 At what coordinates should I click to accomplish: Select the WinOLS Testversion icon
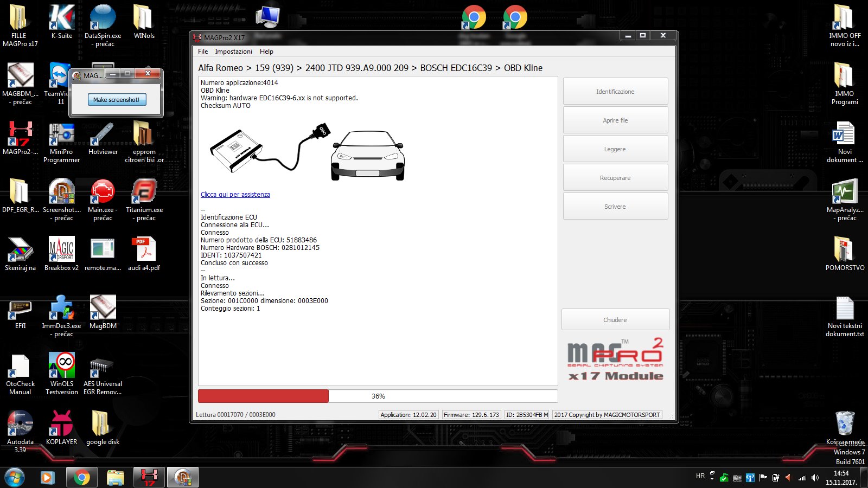(62, 374)
